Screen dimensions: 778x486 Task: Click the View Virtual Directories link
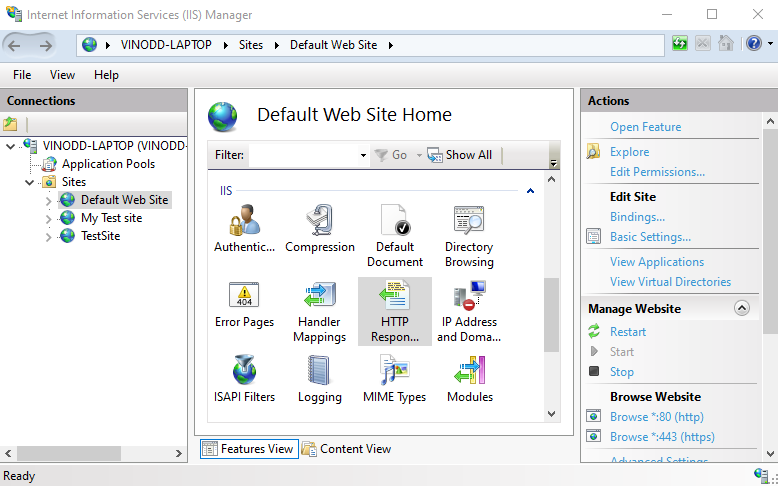670,281
